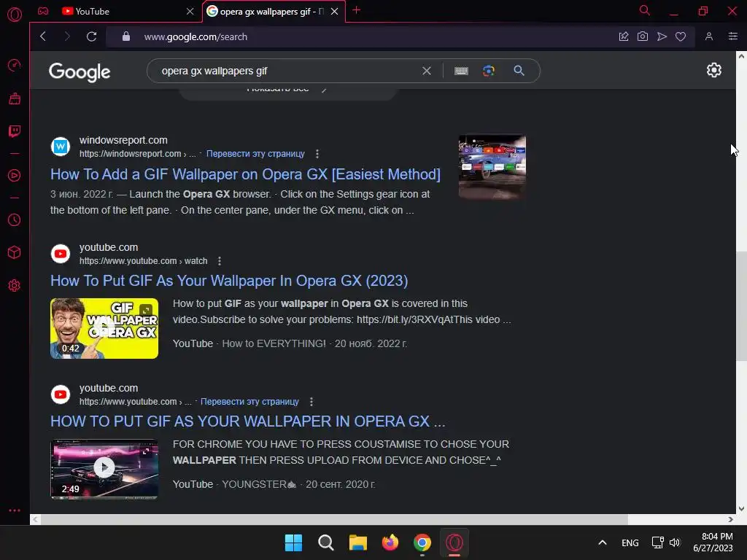Open How To Add a GIF Wallpaper link
Image resolution: width=747 pixels, height=560 pixels.
pyautogui.click(x=245, y=174)
